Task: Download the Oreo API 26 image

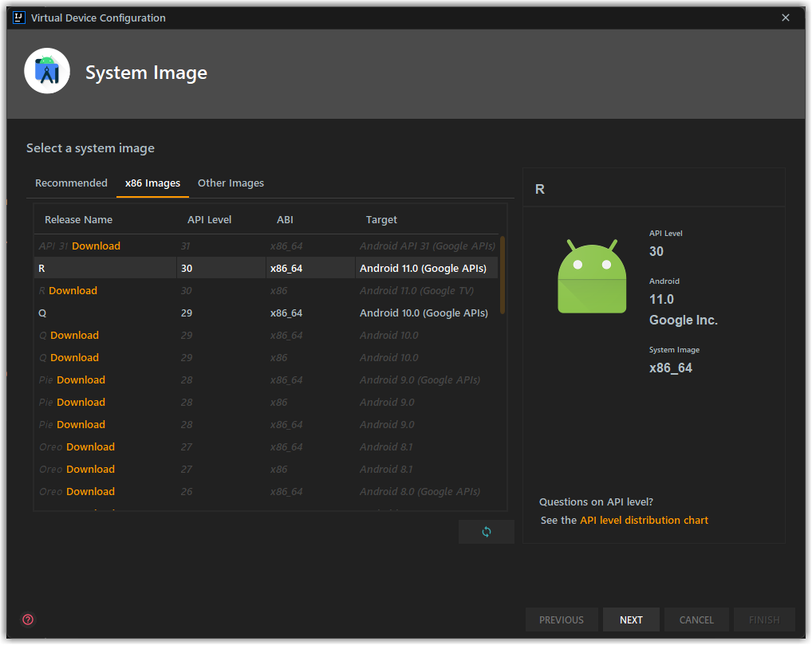Action: [x=90, y=491]
